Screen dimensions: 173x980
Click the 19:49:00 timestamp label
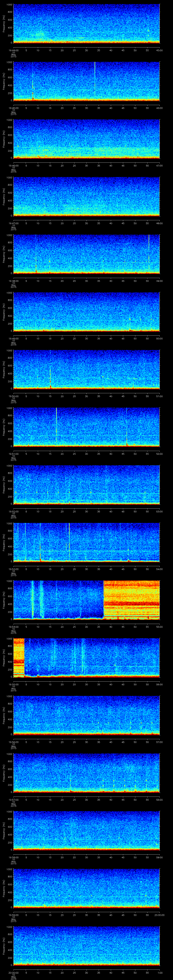point(13,339)
